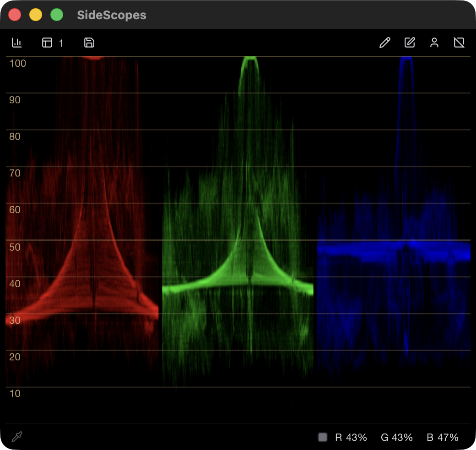The image size is (476, 450).
Task: Click the 20 scale label
Action: (15, 357)
